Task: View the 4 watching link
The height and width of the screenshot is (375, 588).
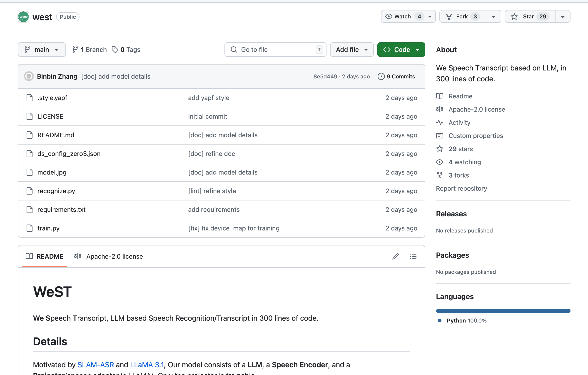Action: pyautogui.click(x=458, y=162)
